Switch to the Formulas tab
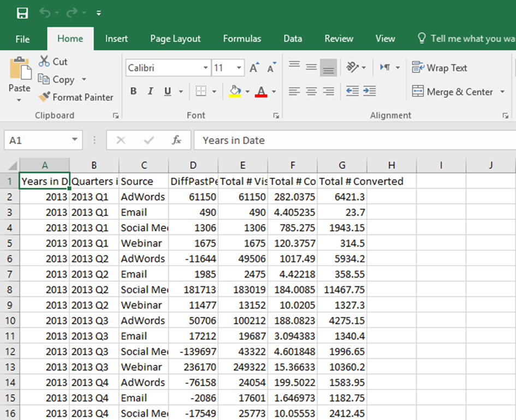516x420 pixels. point(242,39)
